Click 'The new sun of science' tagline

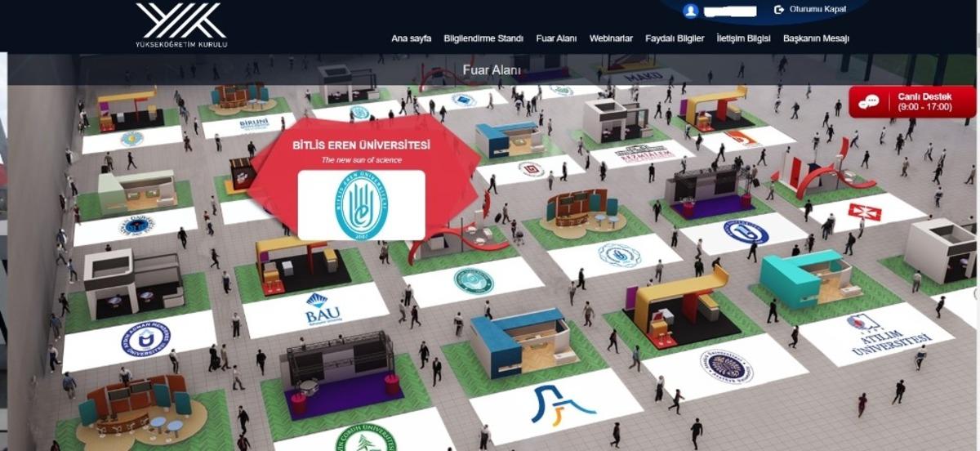tap(362, 160)
